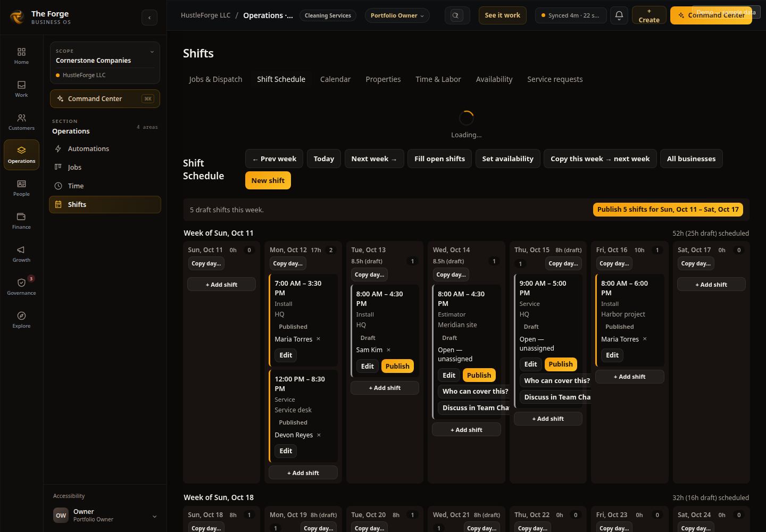Image resolution: width=766 pixels, height=532 pixels.
Task: Switch to the Jobs & Dispatch tab
Action: (x=215, y=79)
